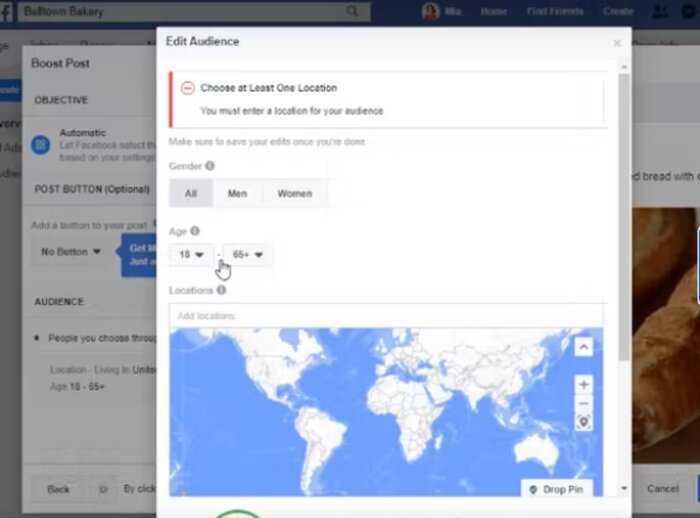Click the search magnifier icon
Screen dimensions: 700x518
[x=352, y=11]
